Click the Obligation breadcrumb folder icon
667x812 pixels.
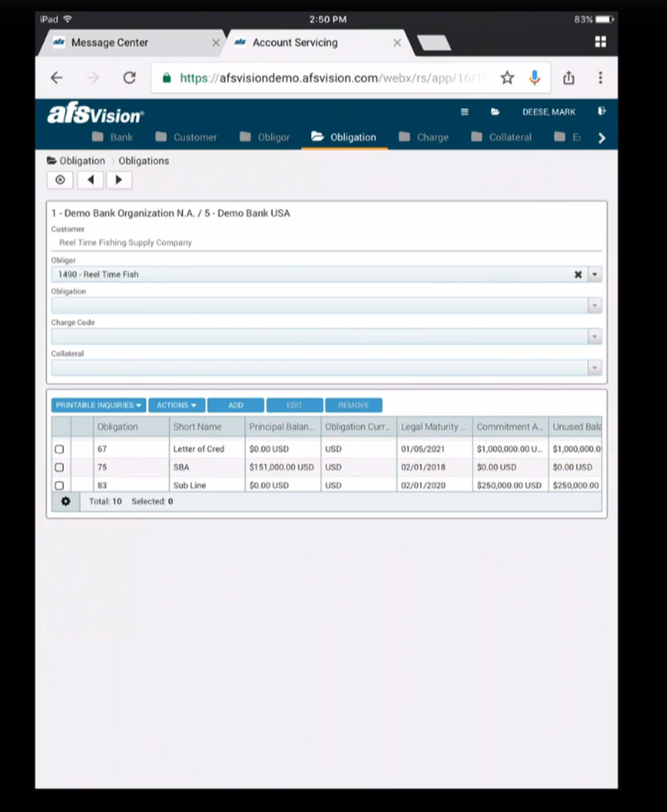(x=51, y=160)
